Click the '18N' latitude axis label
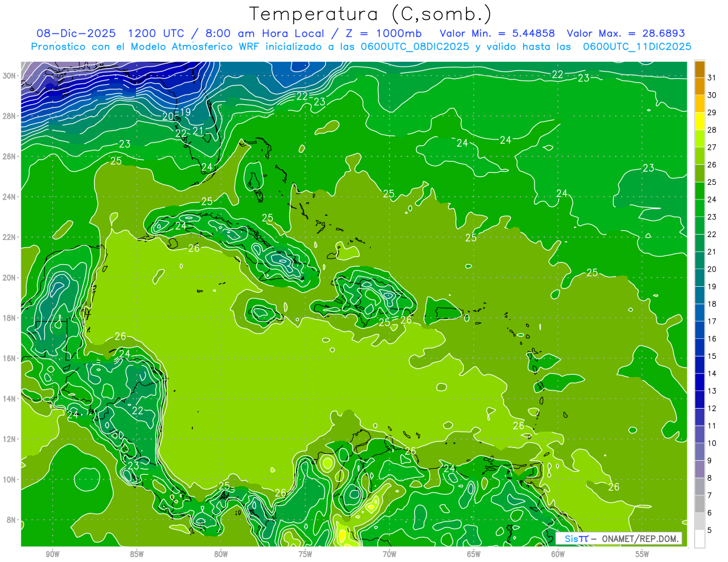This screenshot has width=728, height=562. point(10,318)
